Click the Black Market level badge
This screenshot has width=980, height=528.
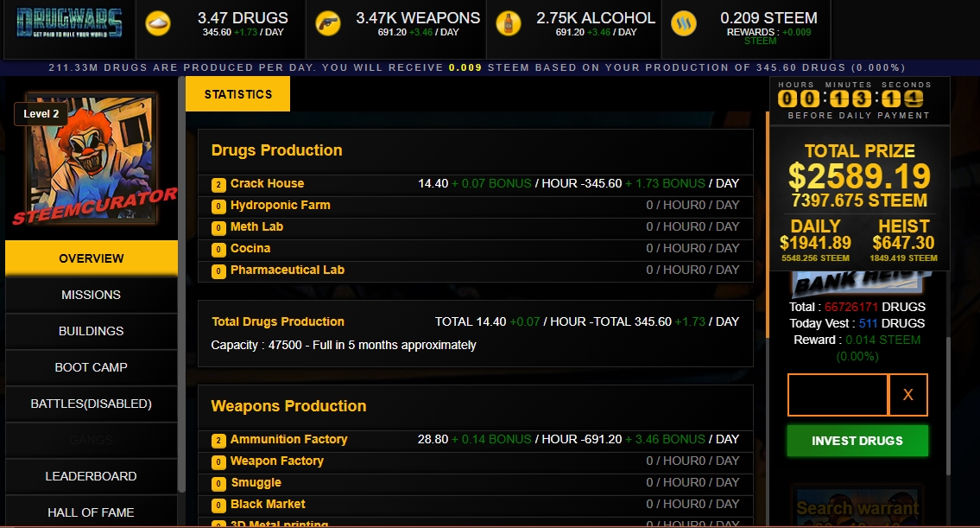218,506
